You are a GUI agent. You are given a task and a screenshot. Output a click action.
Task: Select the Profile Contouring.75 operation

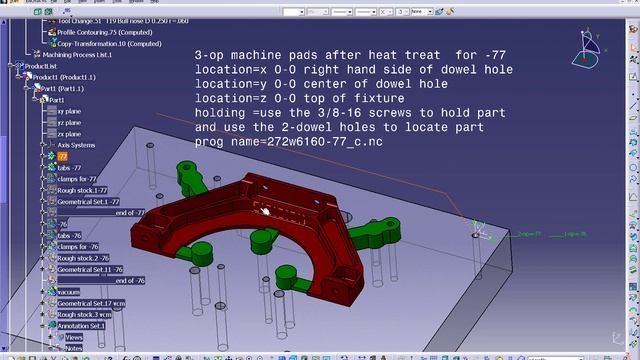104,32
